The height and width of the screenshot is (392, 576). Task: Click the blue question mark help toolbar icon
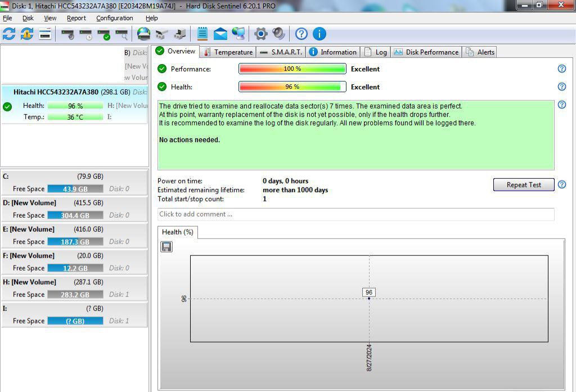point(301,34)
